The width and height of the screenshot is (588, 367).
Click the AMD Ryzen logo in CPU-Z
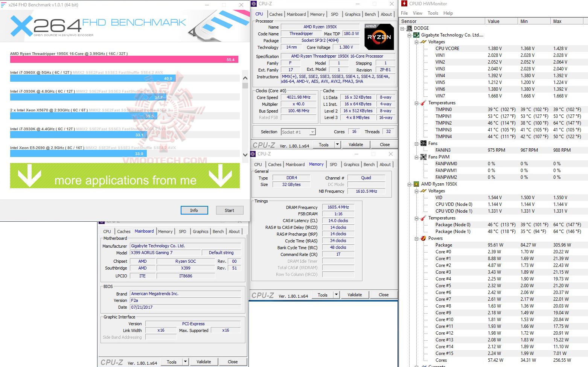pos(379,37)
